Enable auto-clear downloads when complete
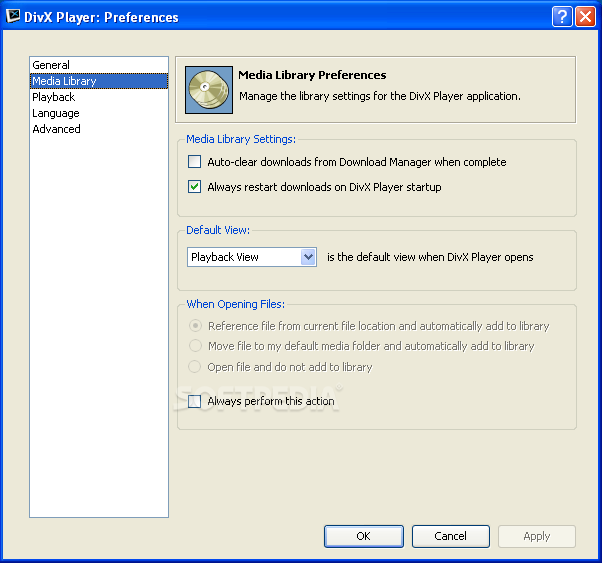 click(x=194, y=162)
